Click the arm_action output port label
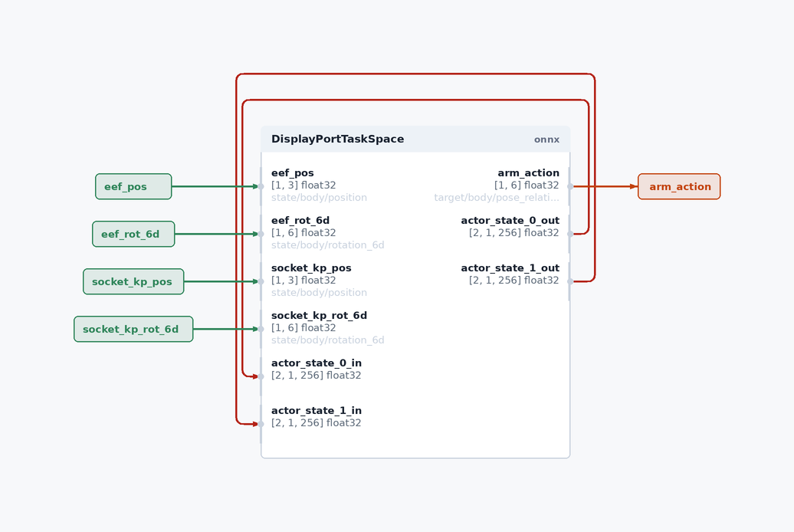The image size is (794, 532). [x=528, y=172]
